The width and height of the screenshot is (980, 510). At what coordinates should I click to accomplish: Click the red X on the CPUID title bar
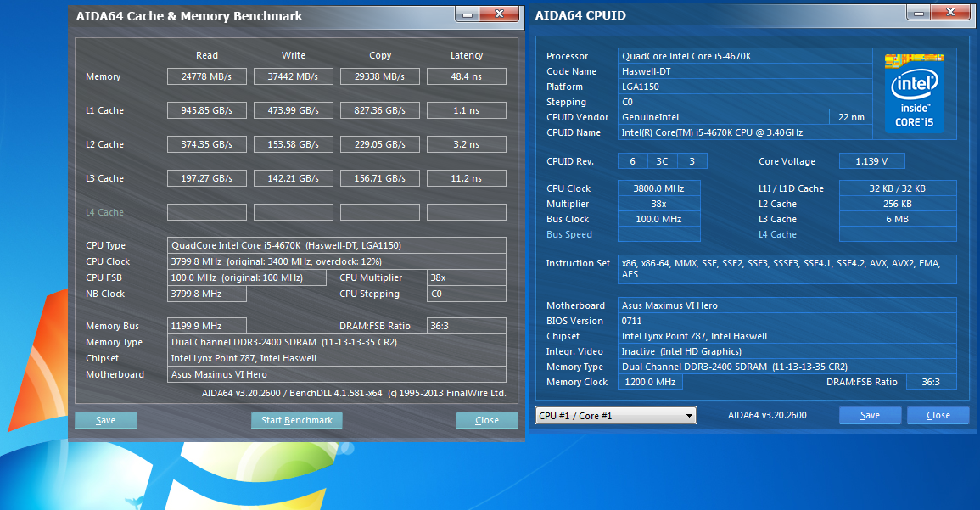(950, 13)
